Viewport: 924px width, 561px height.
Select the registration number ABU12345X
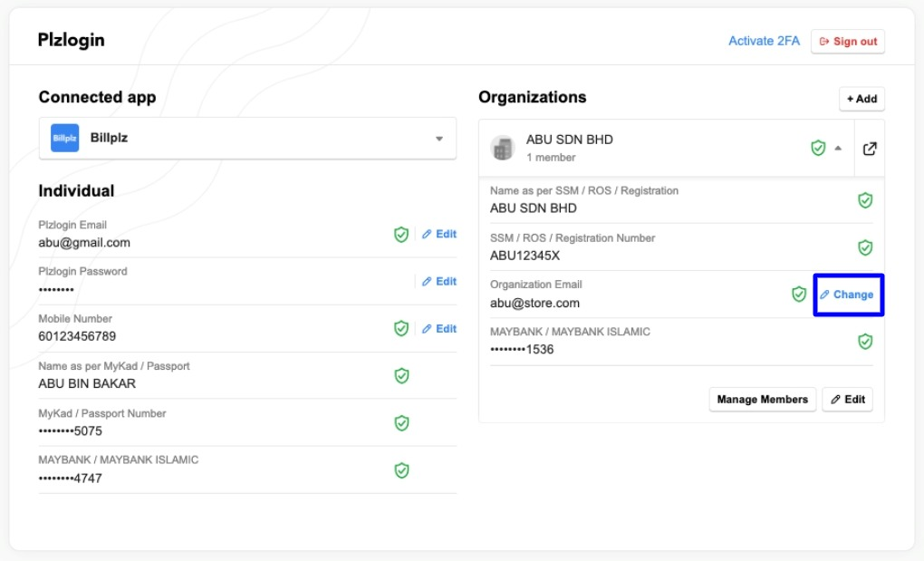coord(525,256)
